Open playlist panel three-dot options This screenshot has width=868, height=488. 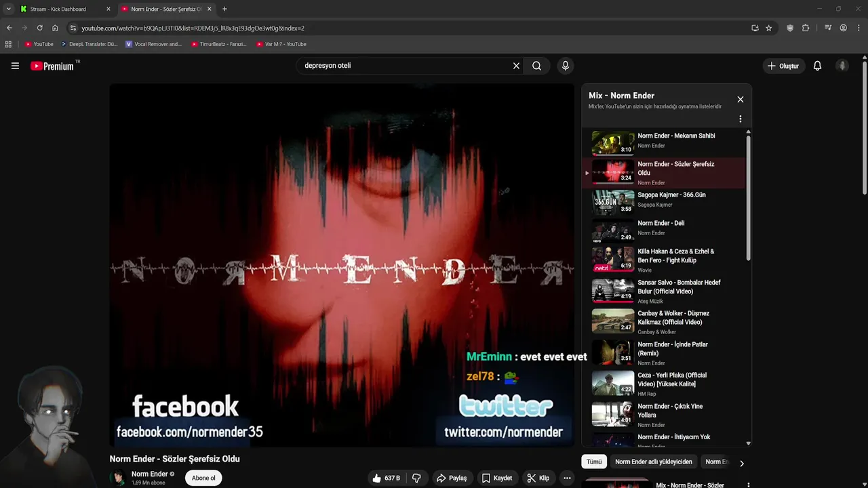point(741,119)
